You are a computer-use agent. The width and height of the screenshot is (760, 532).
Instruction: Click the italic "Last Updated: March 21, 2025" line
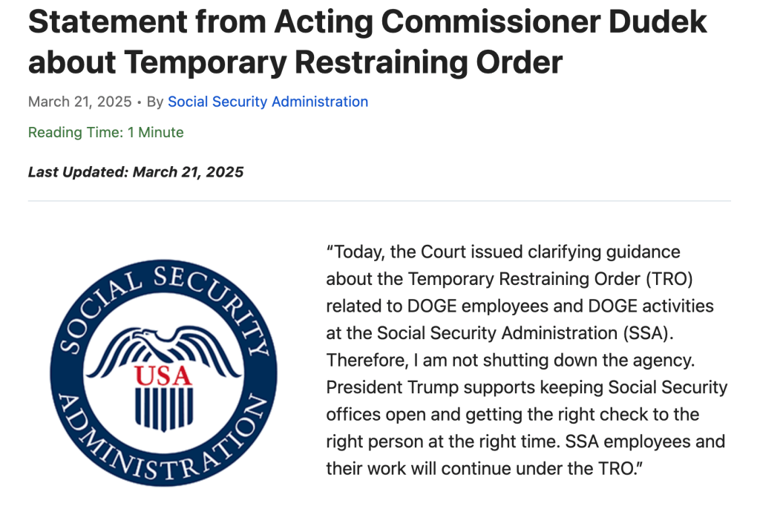[136, 172]
